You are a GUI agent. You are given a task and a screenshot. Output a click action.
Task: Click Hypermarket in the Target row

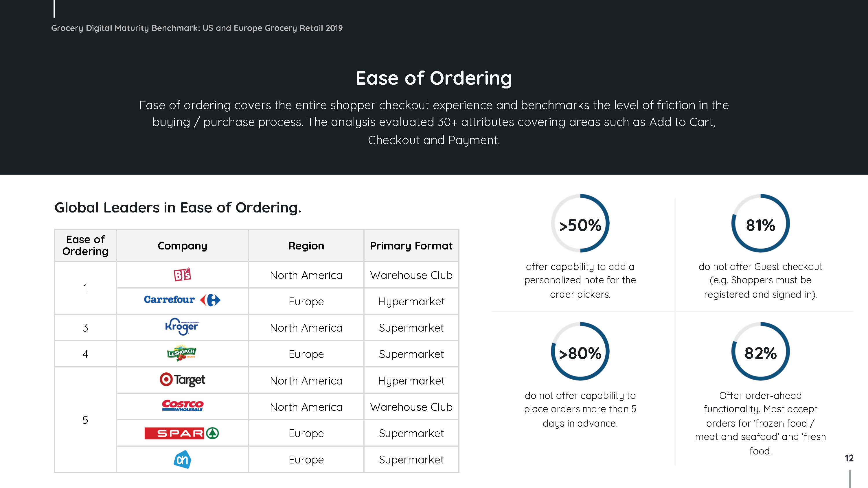point(411,380)
